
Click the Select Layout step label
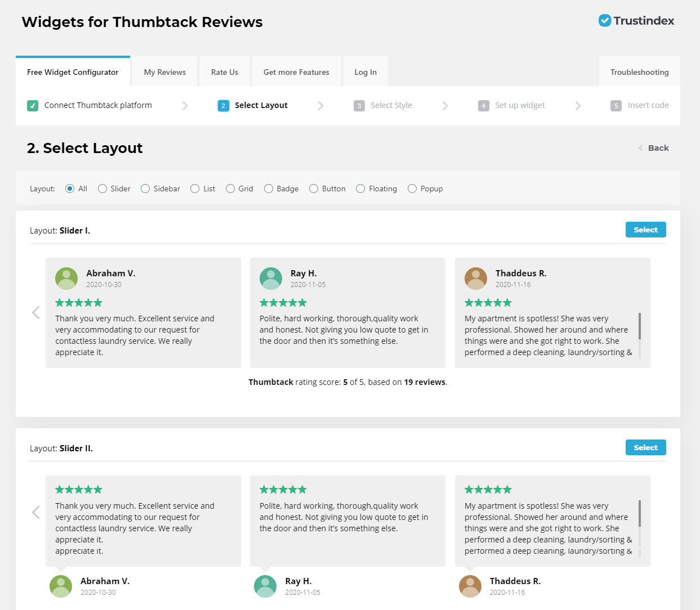coord(261,105)
